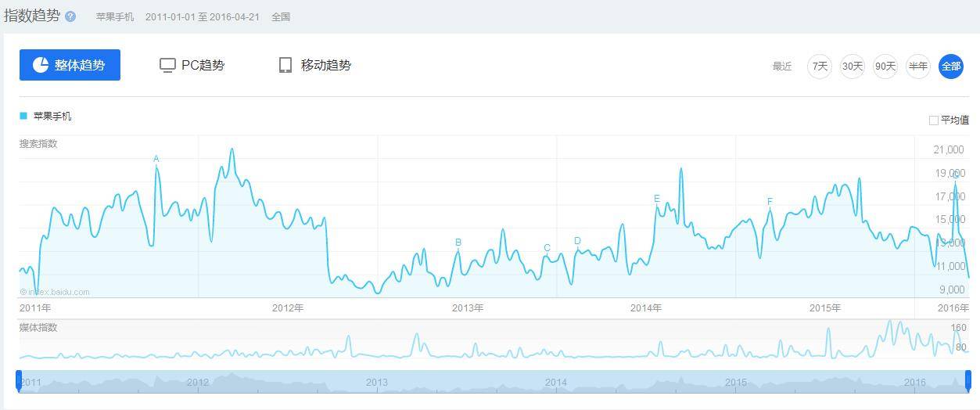The width and height of the screenshot is (980, 410).
Task: Choose the 90天 time range
Action: tap(885, 67)
